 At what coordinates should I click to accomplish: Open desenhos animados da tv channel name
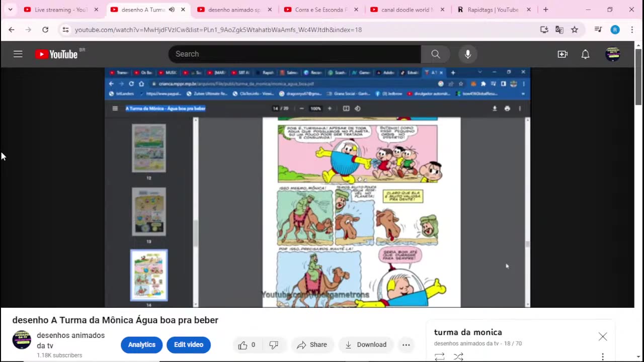point(70,340)
